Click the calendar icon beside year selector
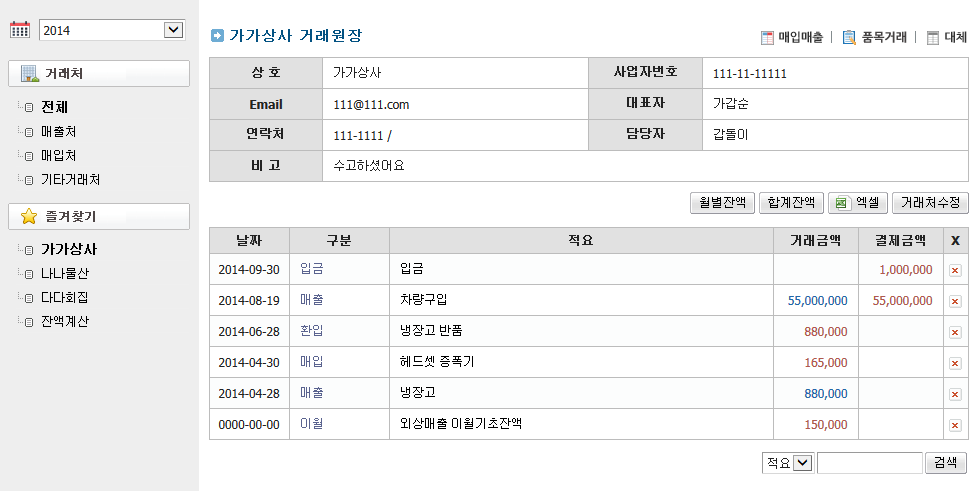976x491 pixels. [x=19, y=30]
